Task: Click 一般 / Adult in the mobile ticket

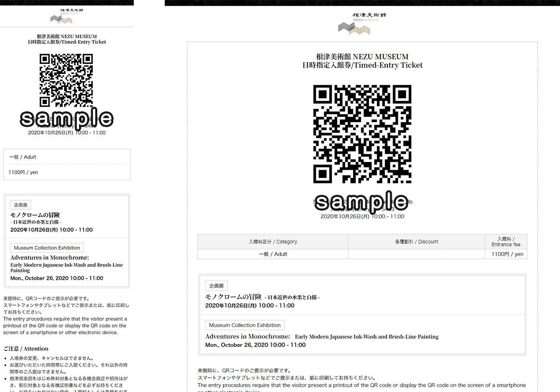Action: pos(23,157)
